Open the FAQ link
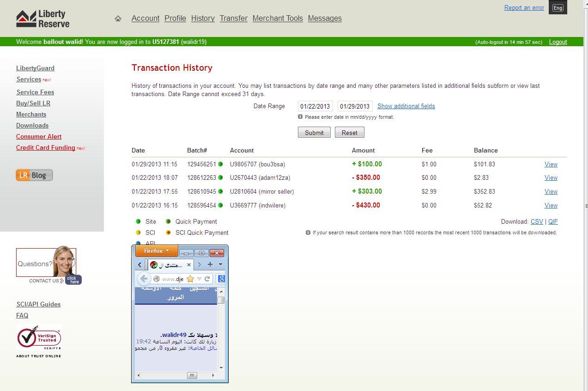This screenshot has height=391, width=588. coord(22,316)
